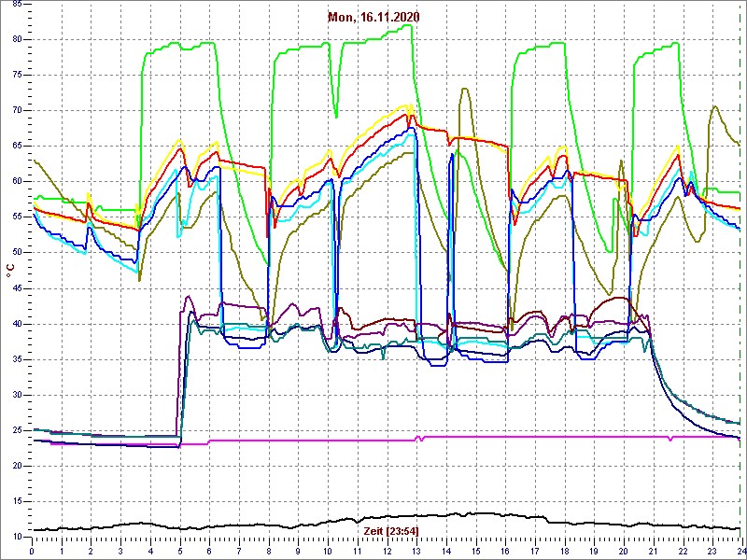The image size is (747, 560).
Task: Click the olive curve's peak near hour 23
Action: [x=714, y=106]
